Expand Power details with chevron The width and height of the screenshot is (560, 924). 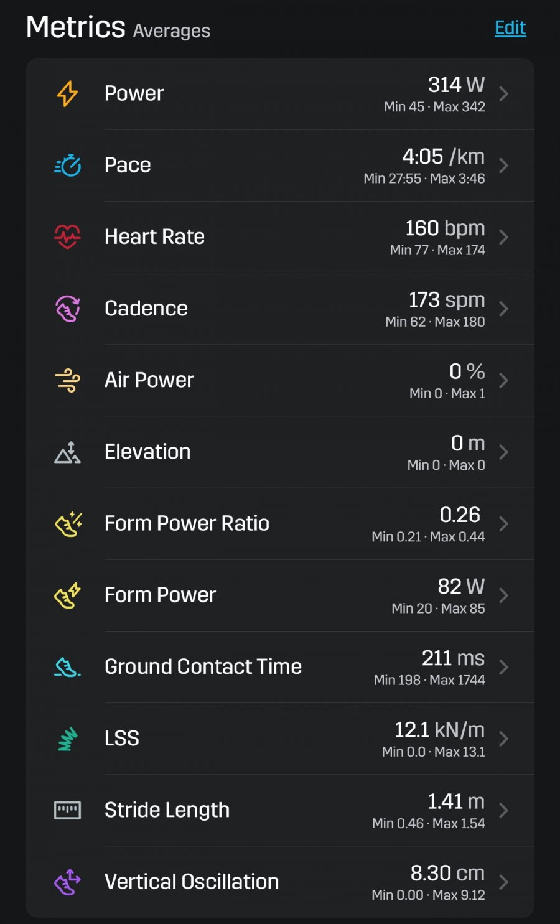click(504, 94)
